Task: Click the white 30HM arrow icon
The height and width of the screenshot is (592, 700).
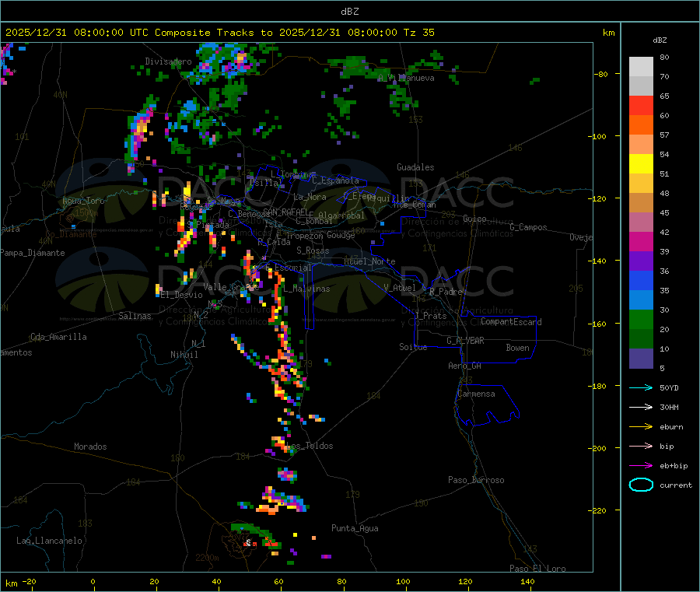Action: (x=641, y=407)
